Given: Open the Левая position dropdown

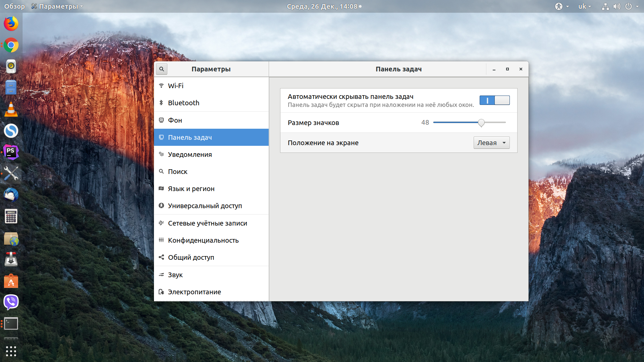Looking at the screenshot, I should pyautogui.click(x=491, y=143).
